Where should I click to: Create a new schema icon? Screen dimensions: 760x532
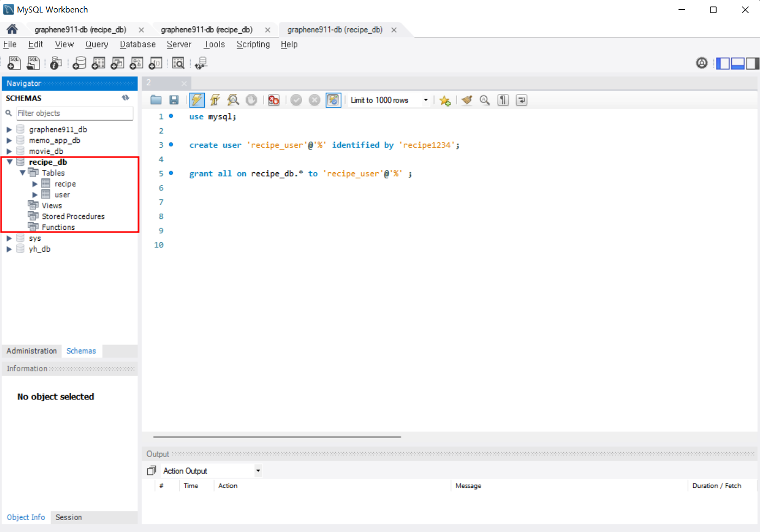[x=79, y=63]
